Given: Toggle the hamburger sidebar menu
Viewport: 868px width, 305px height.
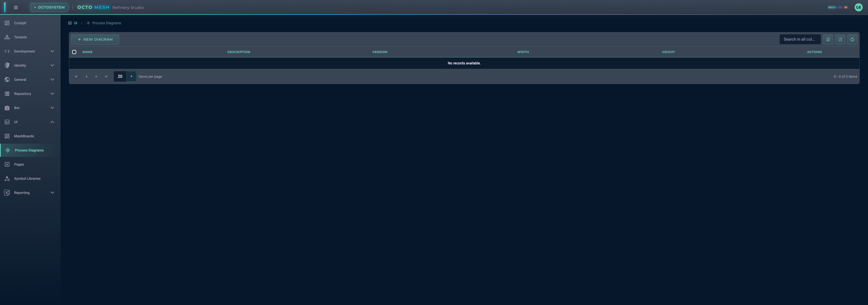Looking at the screenshot, I should pos(16,7).
